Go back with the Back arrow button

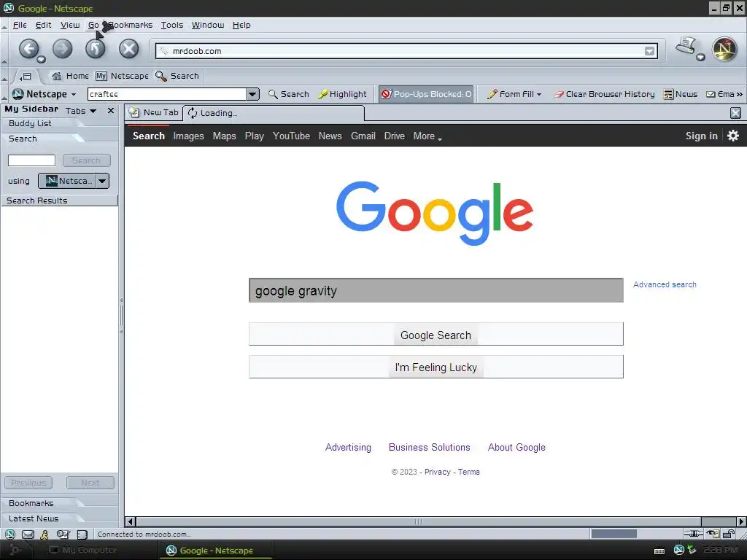28,49
